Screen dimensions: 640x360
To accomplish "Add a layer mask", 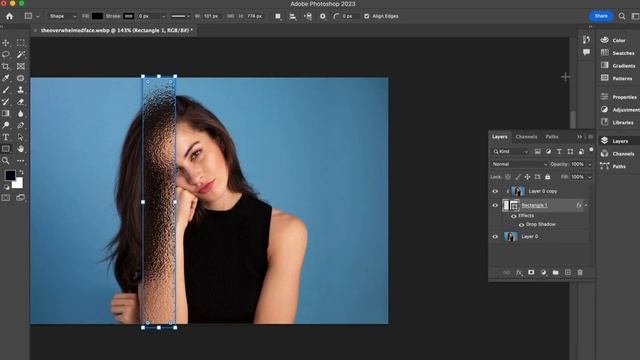I will point(531,272).
